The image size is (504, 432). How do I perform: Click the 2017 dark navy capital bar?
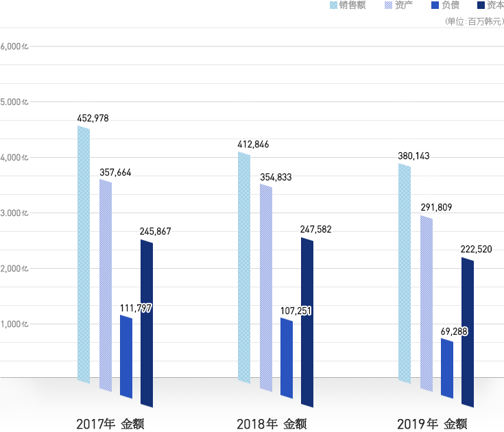click(x=147, y=324)
